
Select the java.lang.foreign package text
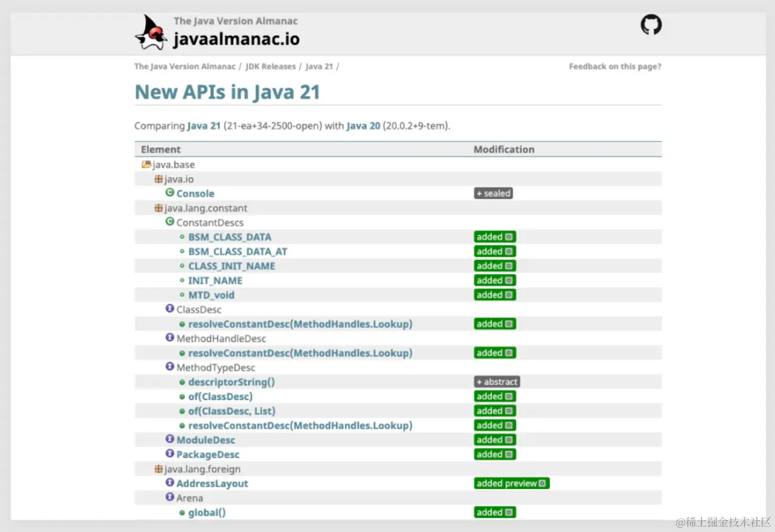203,469
